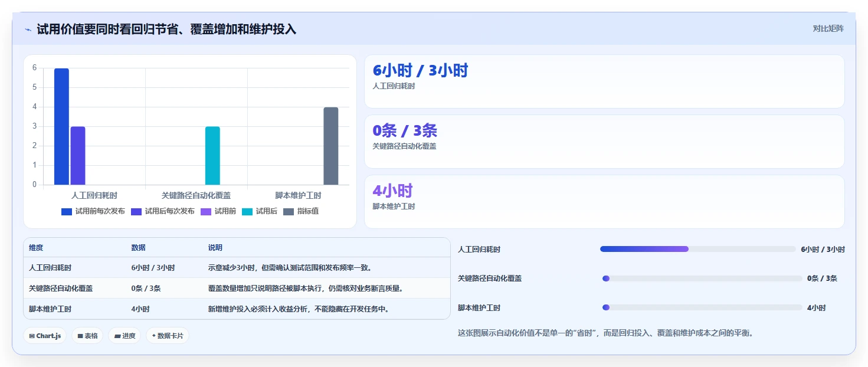This screenshot has width=868, height=367.
Task: Toggle the 试用前 purple legend swatch
Action: (206, 211)
